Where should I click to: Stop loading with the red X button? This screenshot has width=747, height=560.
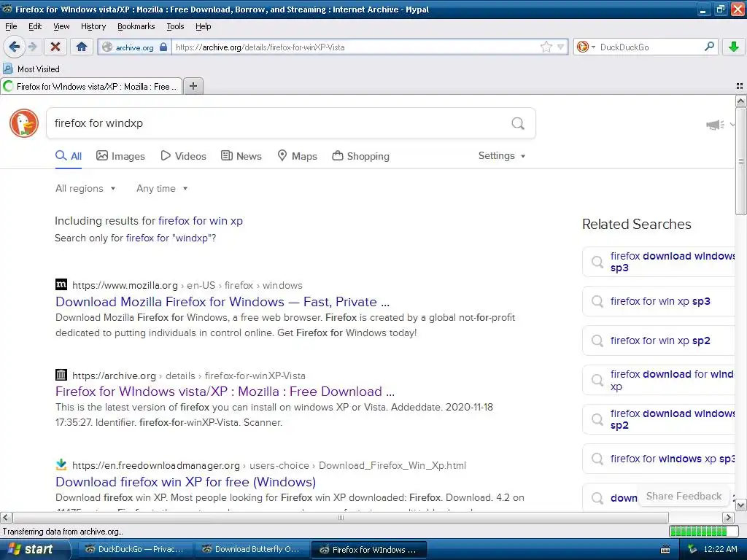coord(55,47)
